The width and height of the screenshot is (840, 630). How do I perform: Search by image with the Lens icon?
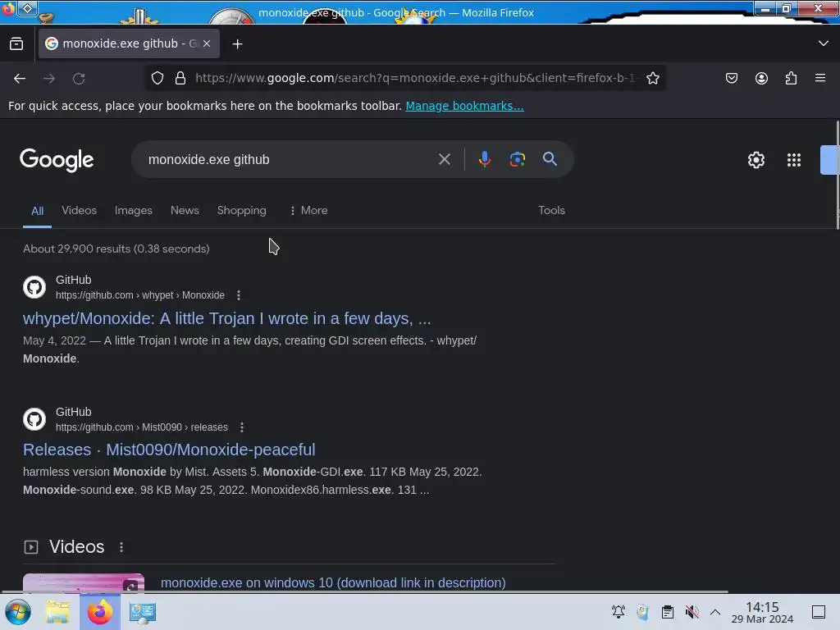click(518, 159)
